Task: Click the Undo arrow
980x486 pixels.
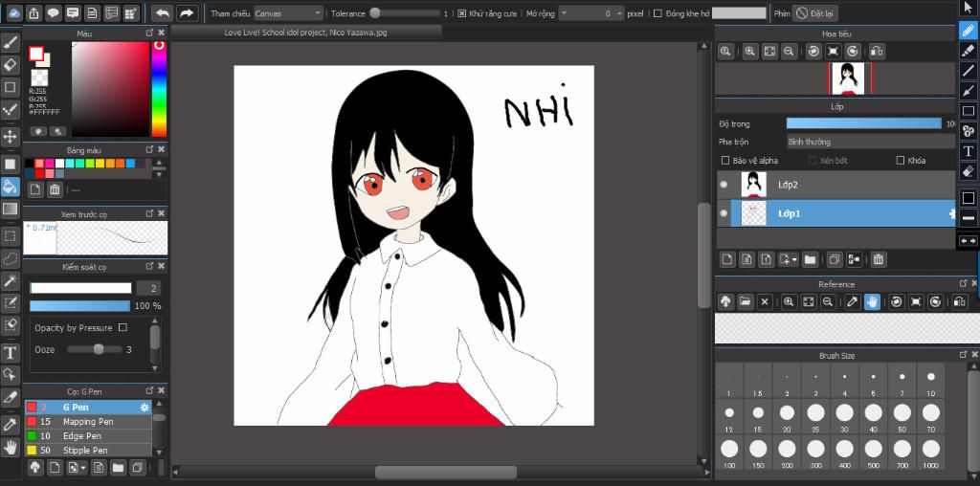Action: point(163,12)
